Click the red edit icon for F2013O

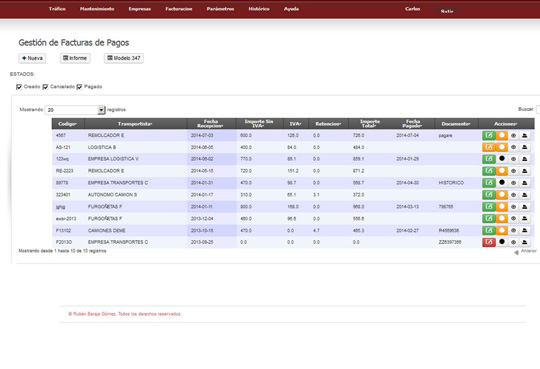[x=489, y=242]
